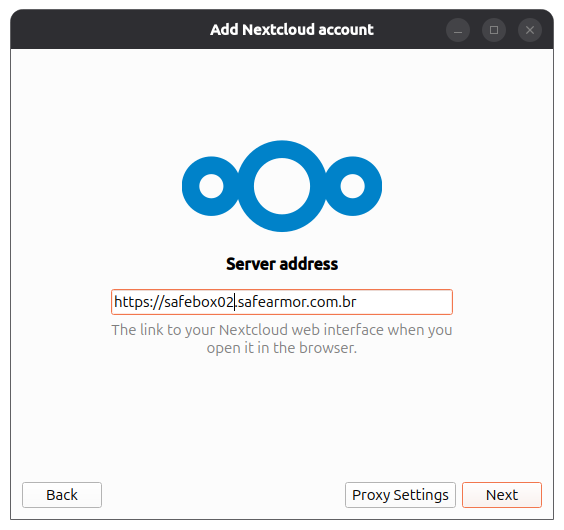Viewport: 564px width, 530px height.
Task: Maximize the Add Nextcloud account window
Action: point(494,30)
